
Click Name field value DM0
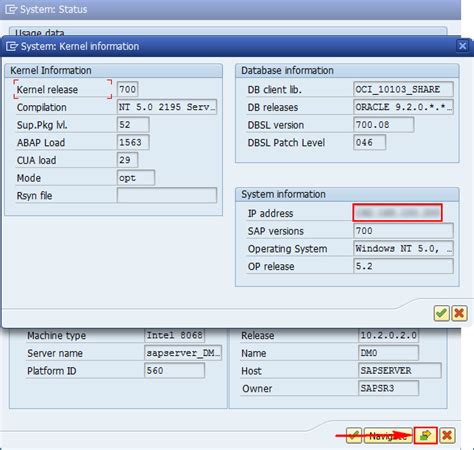click(x=388, y=353)
